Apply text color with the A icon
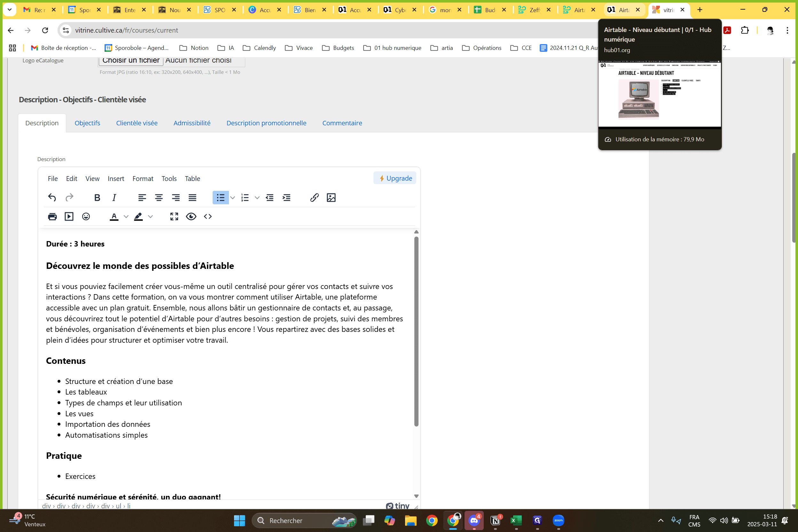 click(114, 216)
